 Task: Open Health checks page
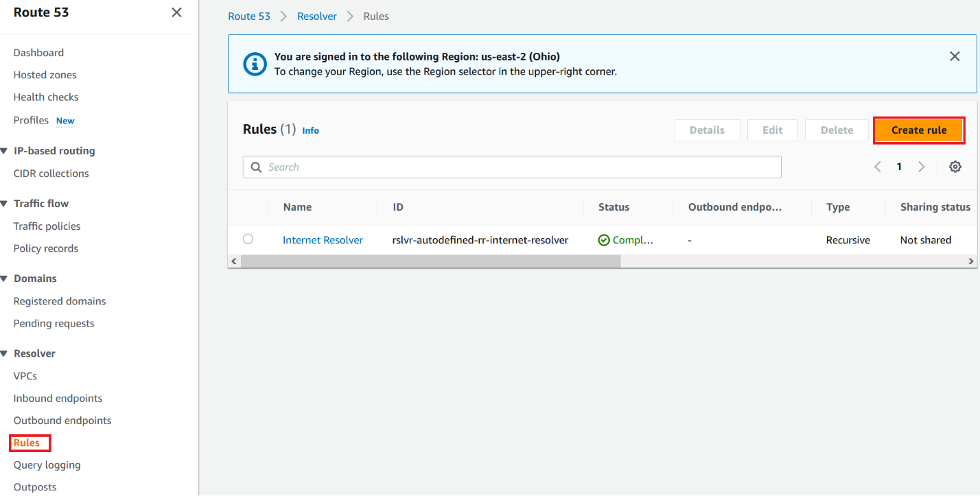(x=46, y=97)
